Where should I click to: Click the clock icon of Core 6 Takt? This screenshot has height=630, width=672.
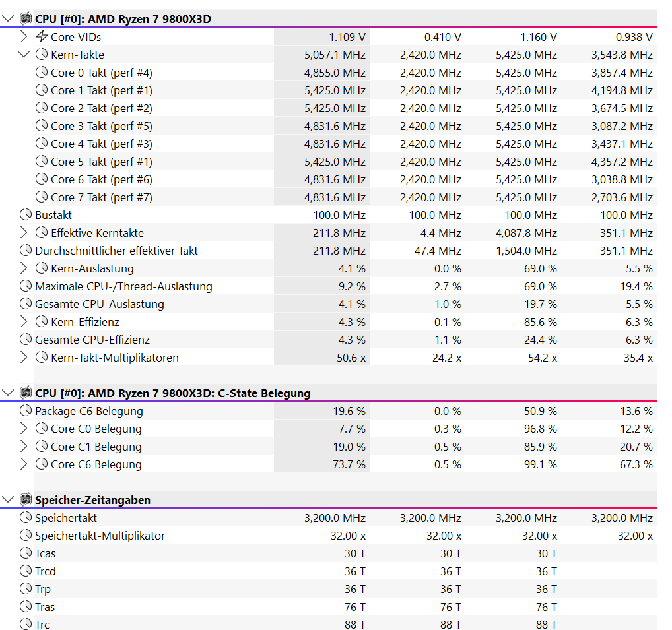pyautogui.click(x=42, y=179)
